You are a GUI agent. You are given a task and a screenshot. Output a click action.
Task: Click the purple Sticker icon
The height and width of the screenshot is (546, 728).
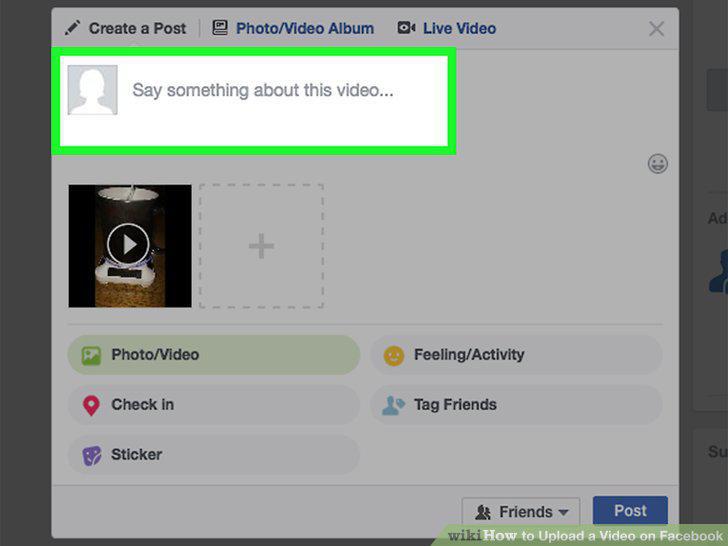tap(91, 455)
